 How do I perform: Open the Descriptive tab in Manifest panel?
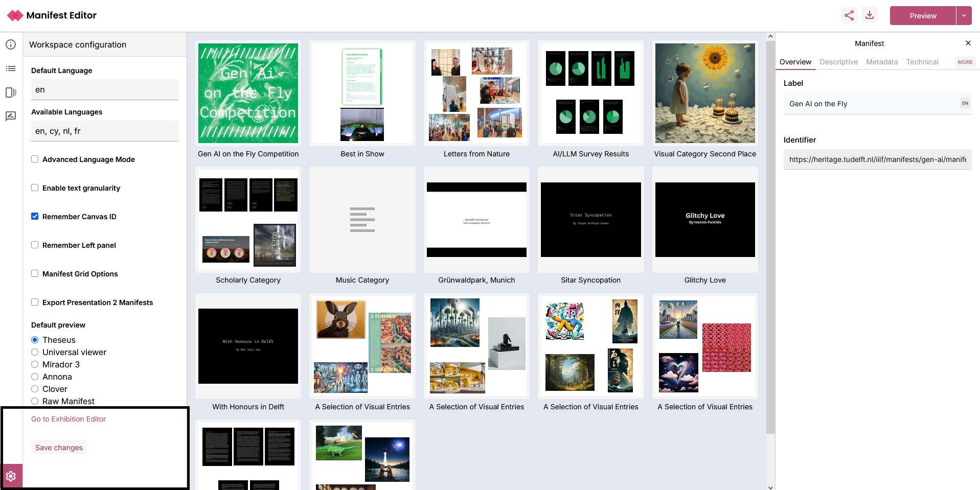click(x=838, y=62)
